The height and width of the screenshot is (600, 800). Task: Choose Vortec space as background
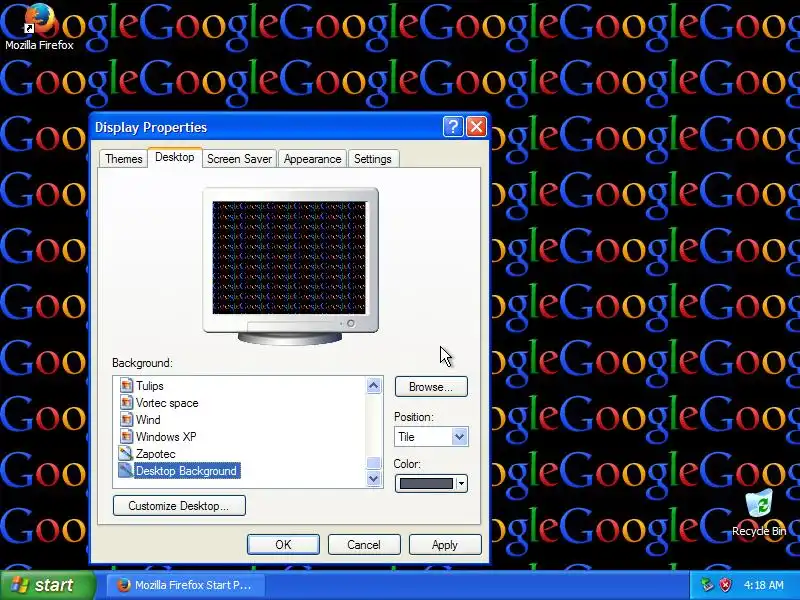coord(167,403)
